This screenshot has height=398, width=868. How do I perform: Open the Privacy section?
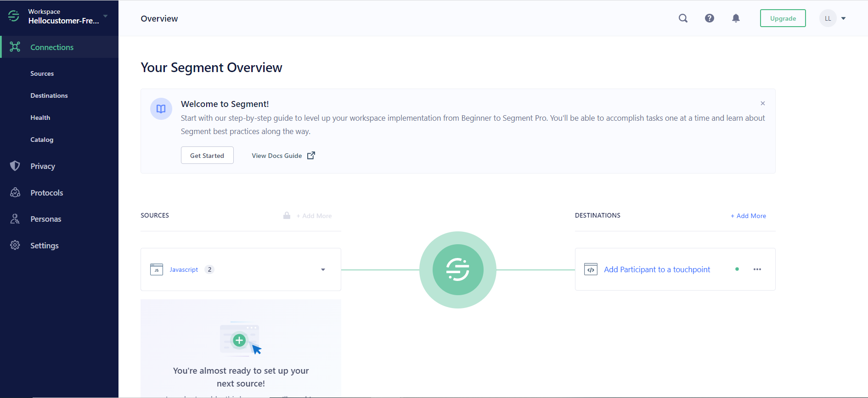click(x=43, y=166)
